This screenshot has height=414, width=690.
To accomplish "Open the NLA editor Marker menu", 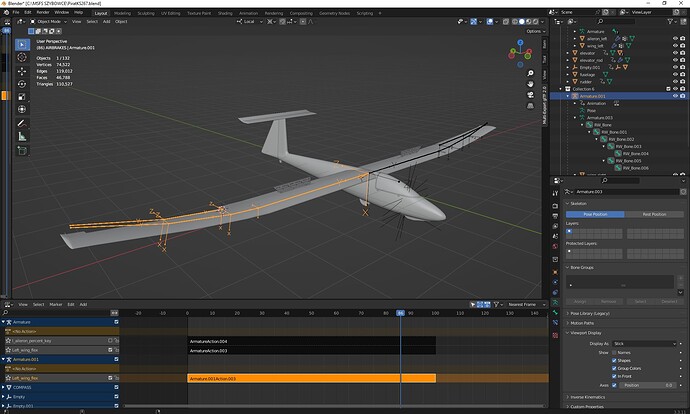I will point(55,304).
